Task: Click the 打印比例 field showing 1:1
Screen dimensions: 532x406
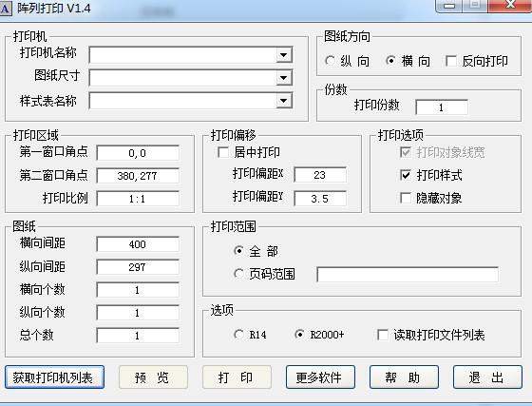Action: click(138, 199)
